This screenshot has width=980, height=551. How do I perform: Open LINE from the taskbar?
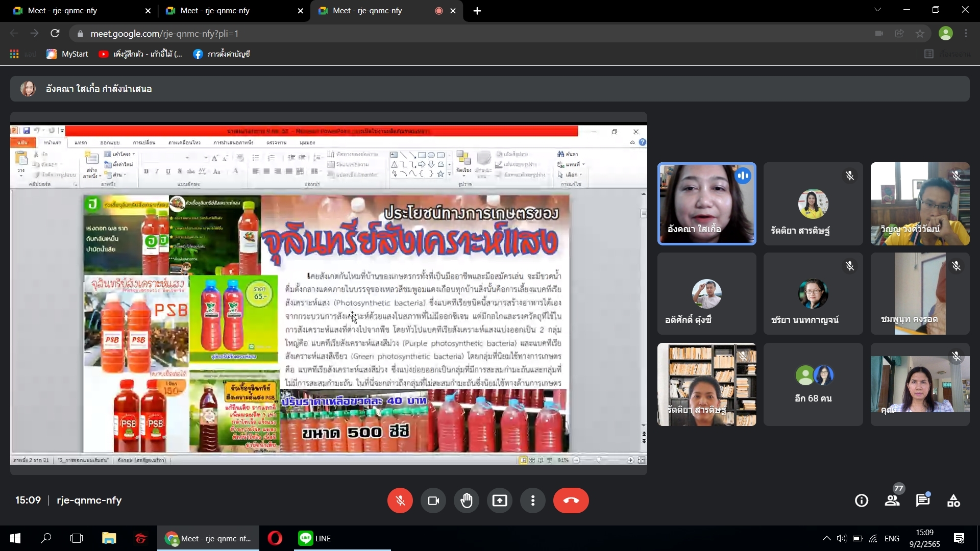(x=315, y=538)
